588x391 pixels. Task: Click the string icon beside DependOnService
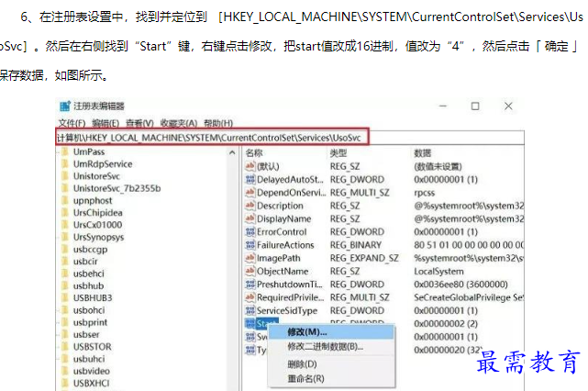point(250,193)
